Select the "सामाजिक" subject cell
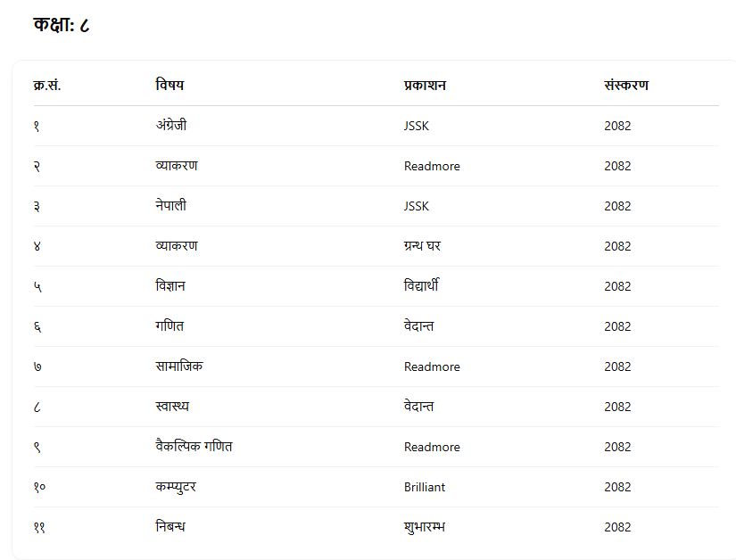Screen dimensions: 736x560 (178, 366)
